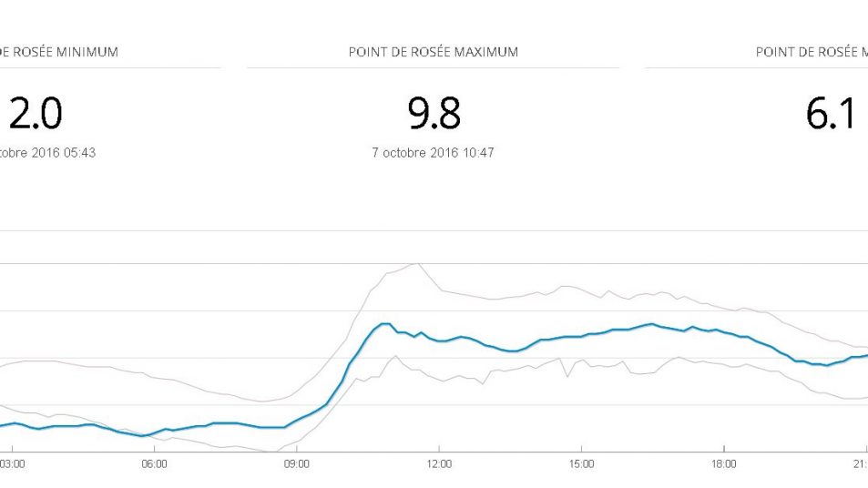
Task: Click the "7 octobre 2016 10:47" timestamp
Action: pyautogui.click(x=433, y=153)
